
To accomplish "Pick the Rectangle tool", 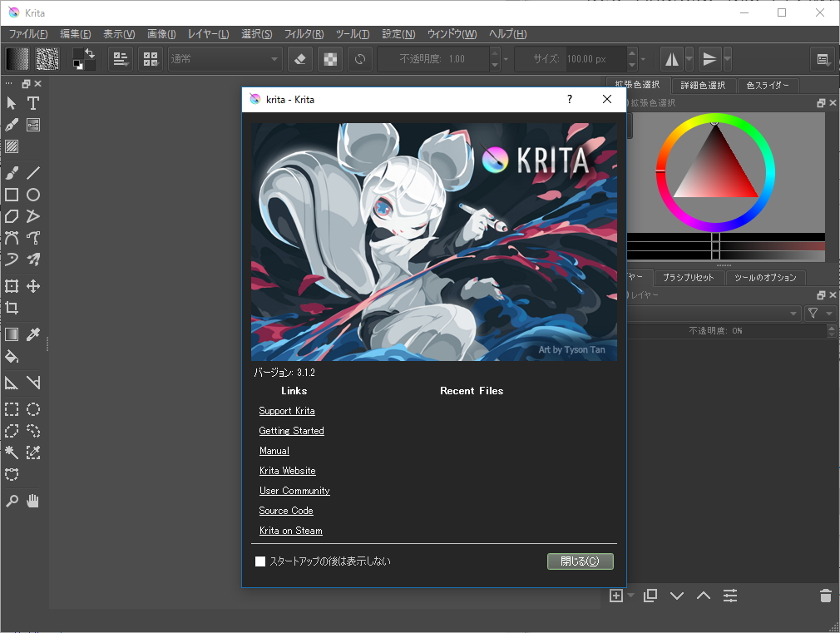I will [10, 195].
